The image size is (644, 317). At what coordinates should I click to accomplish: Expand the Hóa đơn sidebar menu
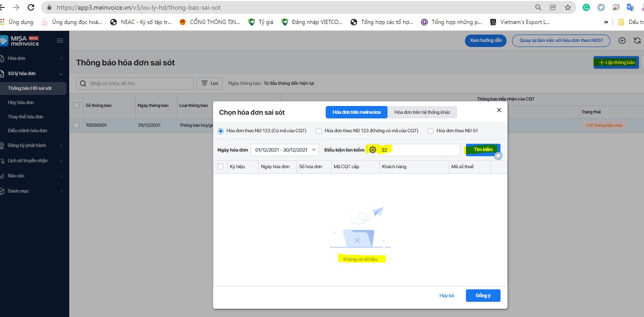point(61,59)
